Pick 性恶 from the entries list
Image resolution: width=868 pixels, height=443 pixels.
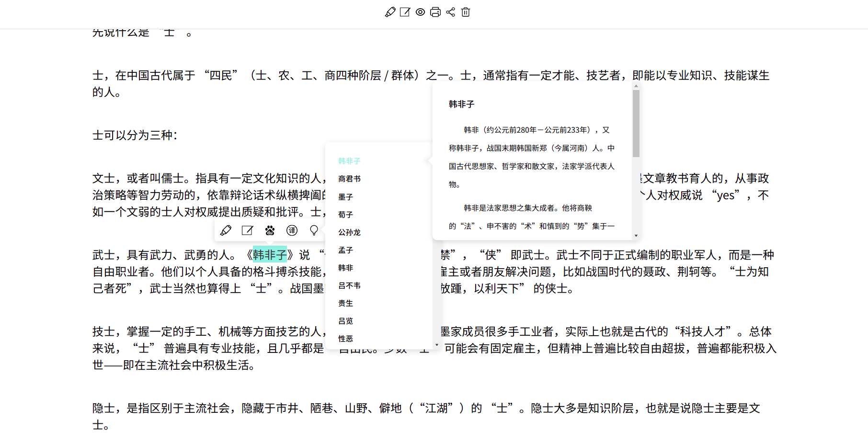click(x=345, y=339)
